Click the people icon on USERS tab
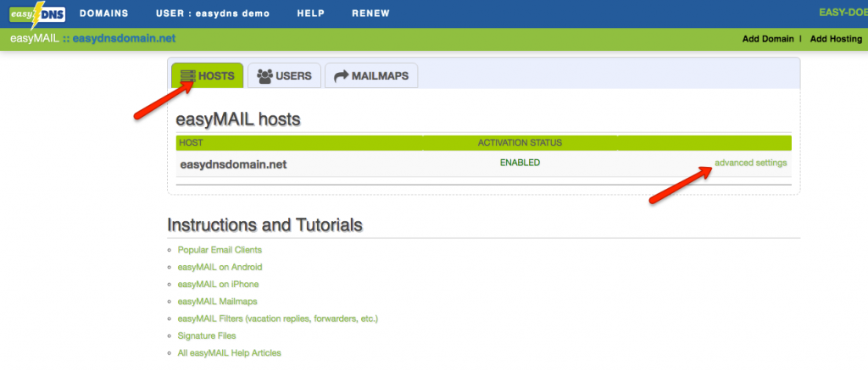868x371 pixels. pyautogui.click(x=264, y=75)
